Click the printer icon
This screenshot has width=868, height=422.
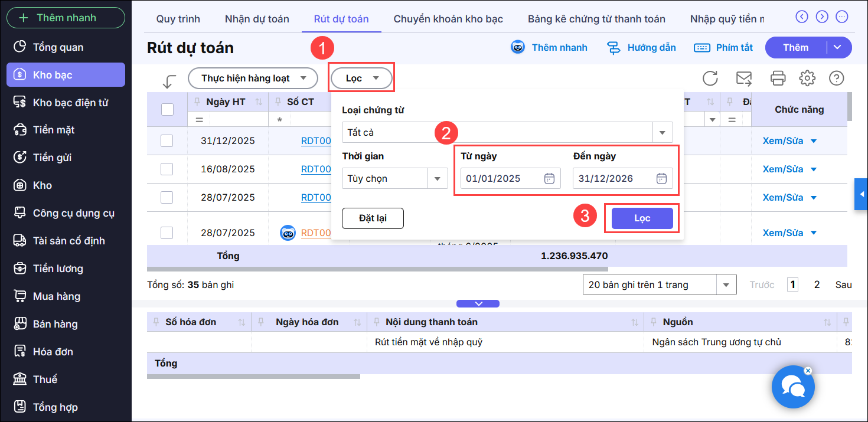(778, 78)
